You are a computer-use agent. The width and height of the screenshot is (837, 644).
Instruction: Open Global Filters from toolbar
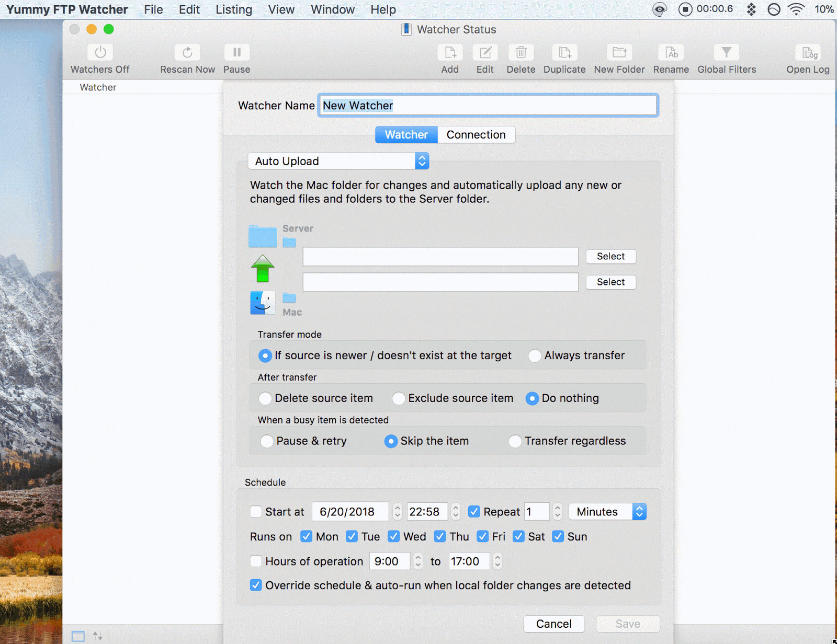[x=727, y=52]
